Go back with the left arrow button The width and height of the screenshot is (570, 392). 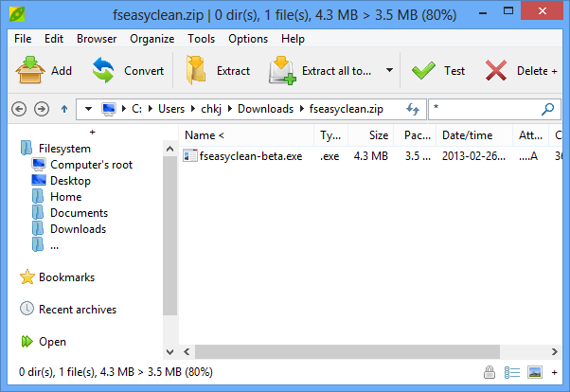(x=21, y=109)
